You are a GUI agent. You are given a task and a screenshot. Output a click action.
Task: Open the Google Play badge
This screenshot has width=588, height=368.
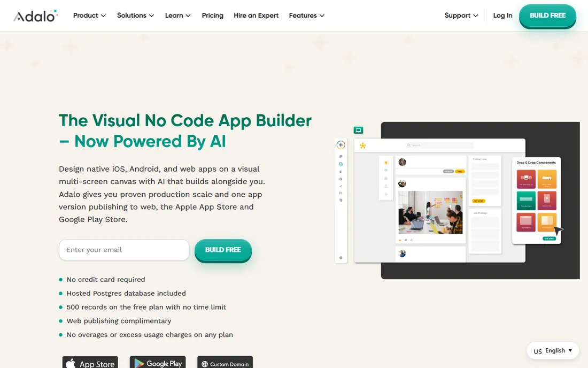tap(158, 363)
